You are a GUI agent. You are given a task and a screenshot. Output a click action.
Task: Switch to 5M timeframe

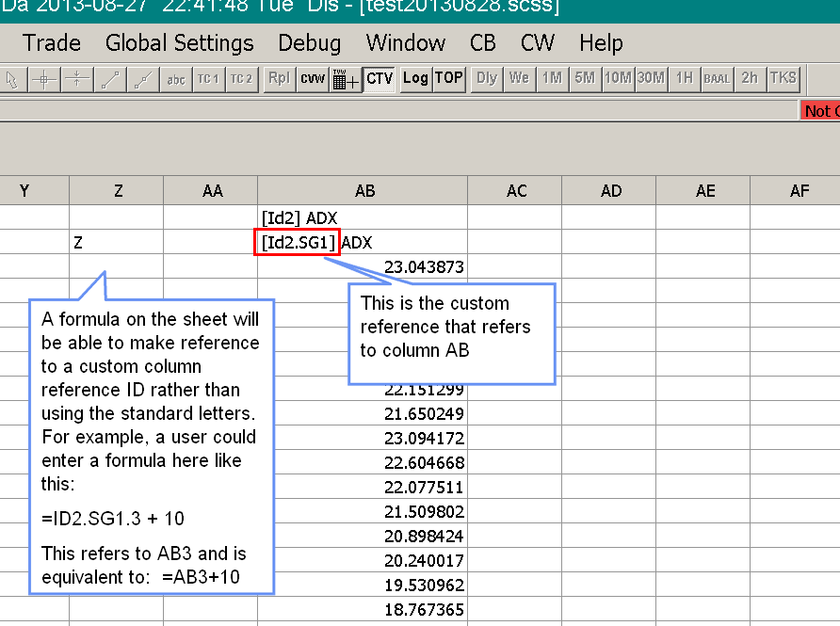point(585,79)
